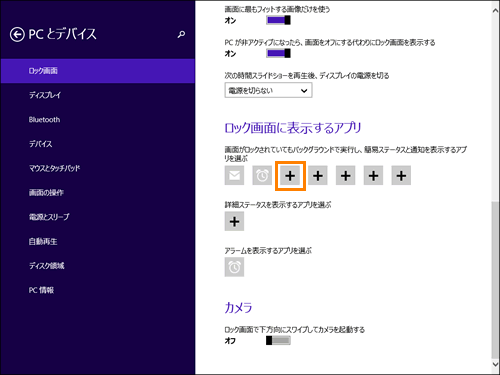The height and width of the screenshot is (375, 500).
Task: Go back using the arrow icon beside PCとデバイス
Action: point(17,34)
